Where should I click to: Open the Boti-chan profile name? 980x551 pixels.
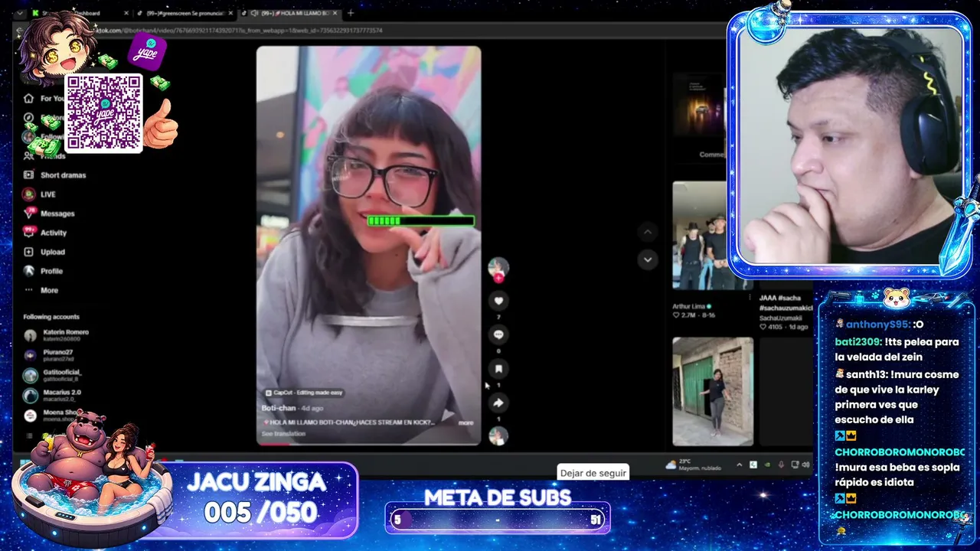pos(279,408)
